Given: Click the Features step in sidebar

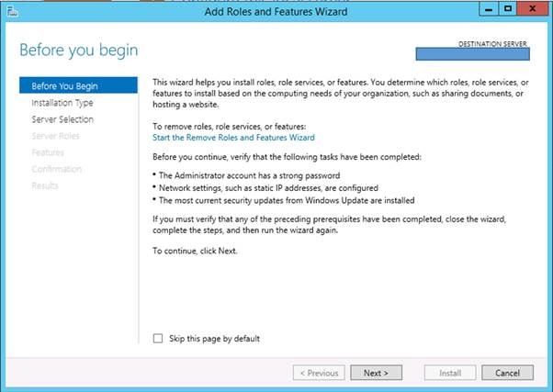Looking at the screenshot, I should tap(48, 152).
